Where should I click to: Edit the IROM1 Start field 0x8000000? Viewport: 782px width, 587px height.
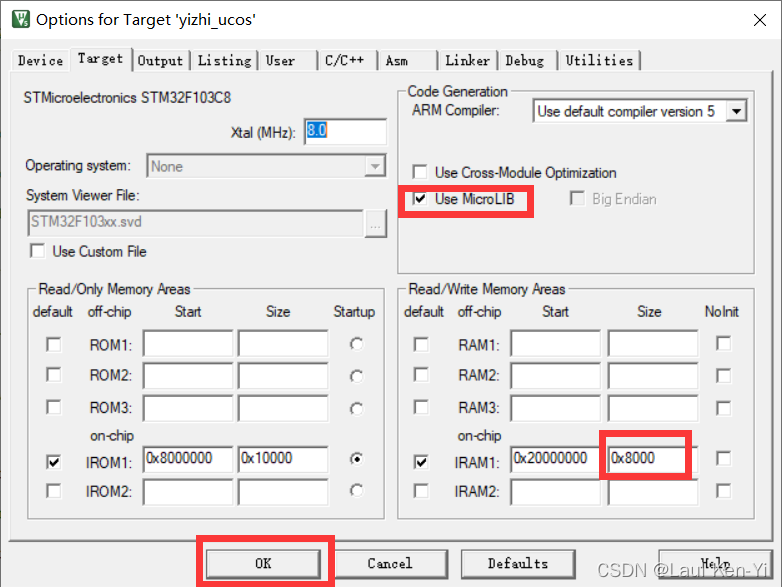pos(188,459)
